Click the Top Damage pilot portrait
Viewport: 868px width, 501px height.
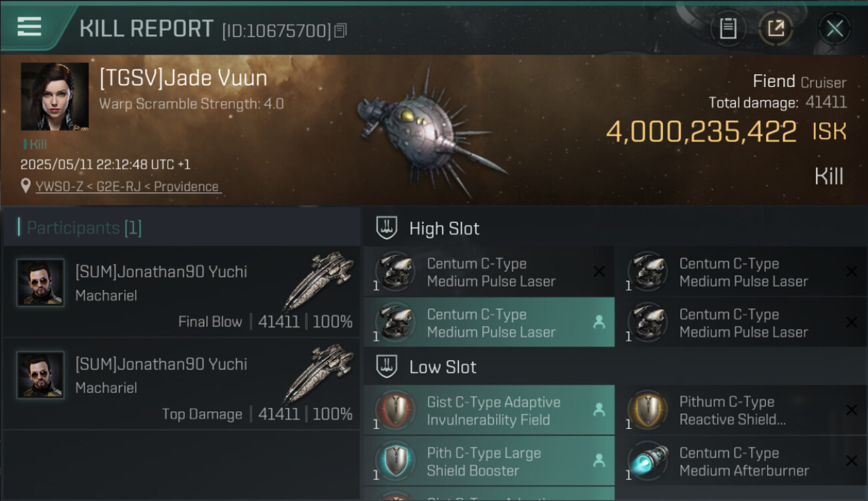click(x=41, y=375)
